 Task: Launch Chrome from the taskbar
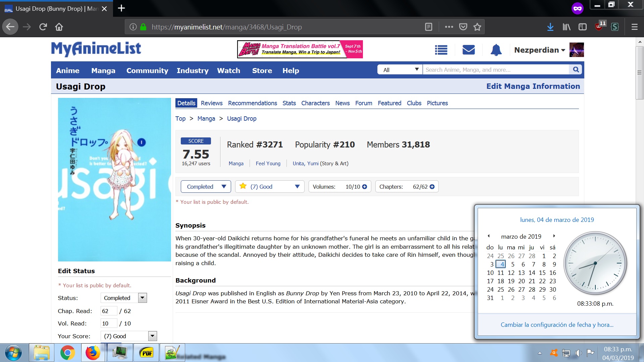[x=67, y=353]
